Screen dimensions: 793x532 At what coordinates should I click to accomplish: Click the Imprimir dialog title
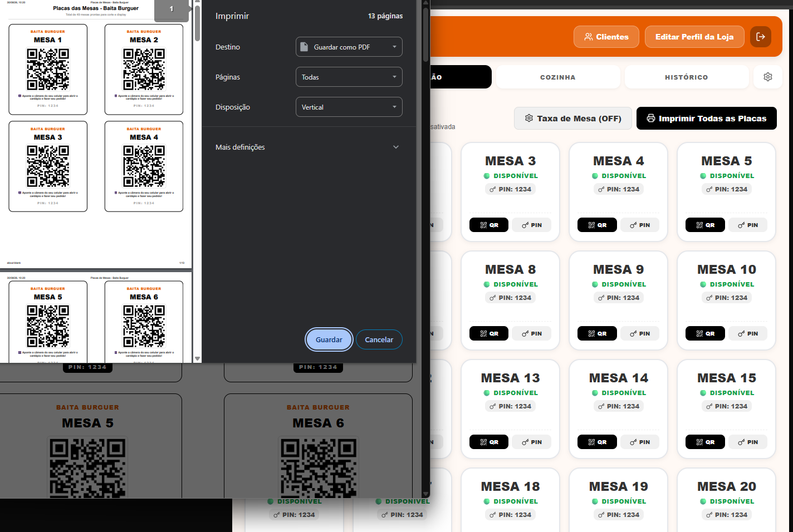coord(232,16)
